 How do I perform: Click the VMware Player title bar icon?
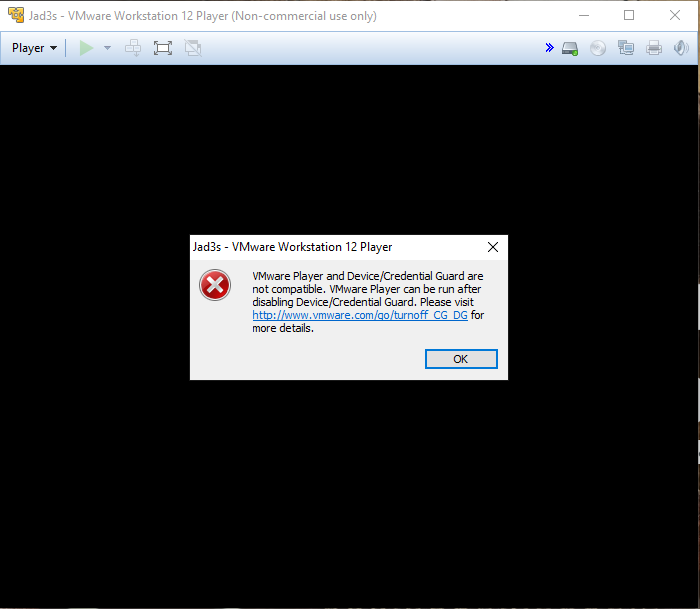click(16, 15)
